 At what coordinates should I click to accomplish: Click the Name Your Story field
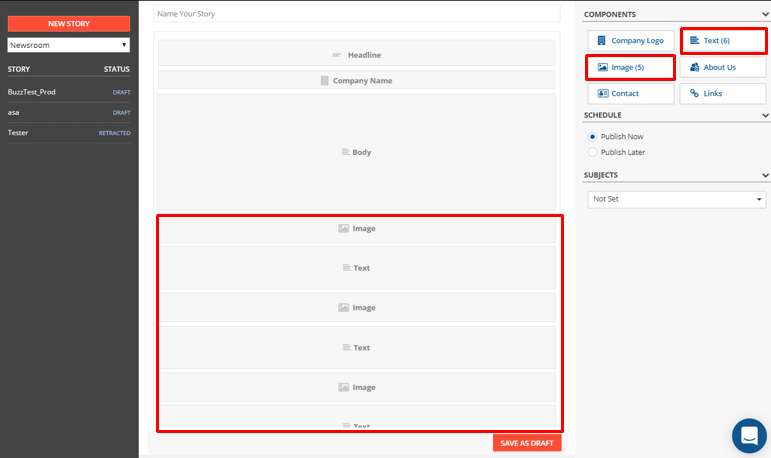click(x=356, y=14)
